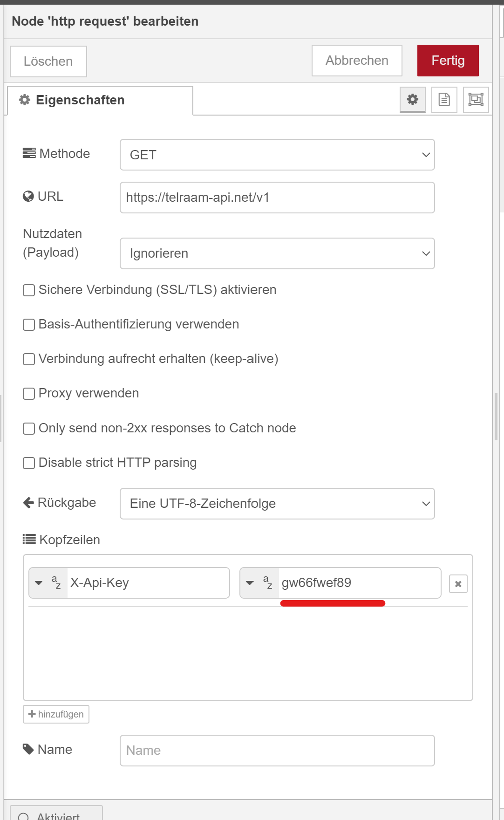Open the Rückgabe return type dropdown

277,504
